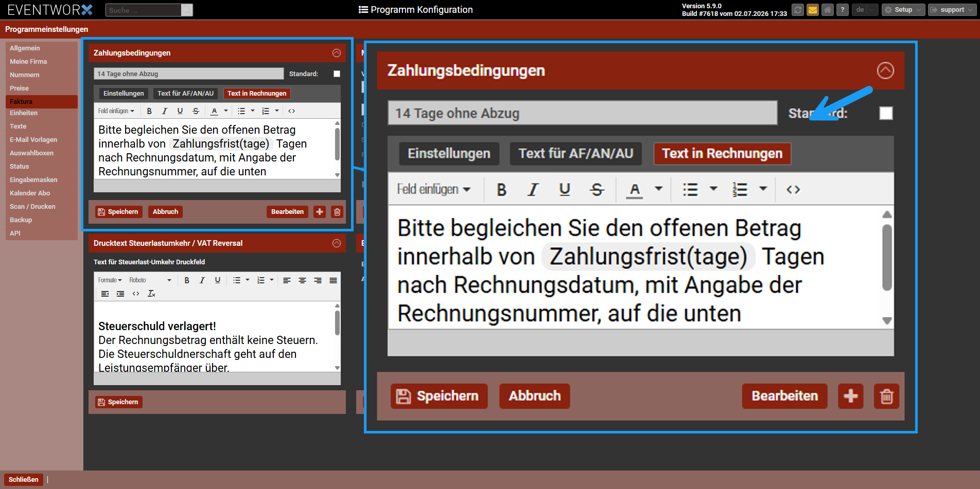Click Bearbeiten in the unmagnified Zahlungsbedingungen panel
Viewport: 980px width, 489px height.
coord(287,212)
